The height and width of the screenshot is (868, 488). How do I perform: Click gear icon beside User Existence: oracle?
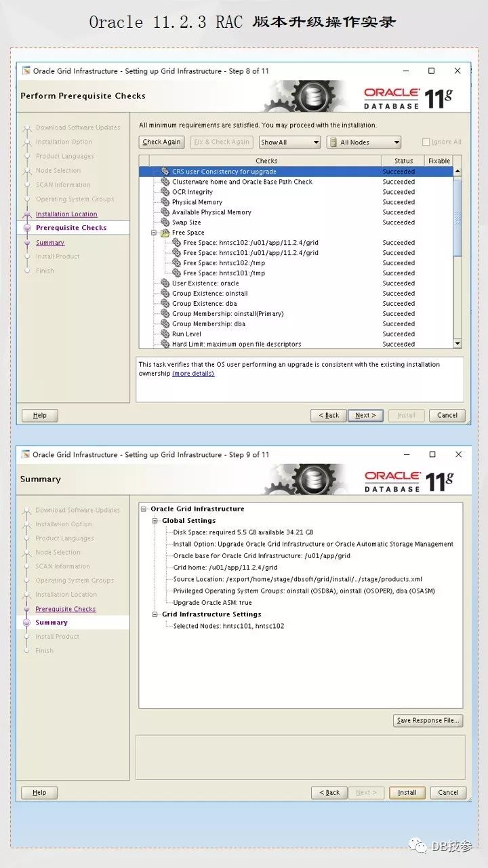[x=165, y=283]
